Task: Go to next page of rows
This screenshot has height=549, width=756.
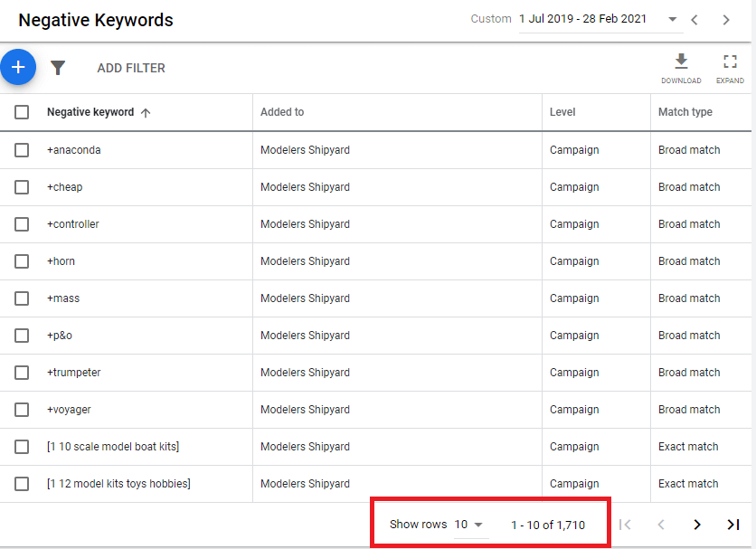Action: [696, 525]
